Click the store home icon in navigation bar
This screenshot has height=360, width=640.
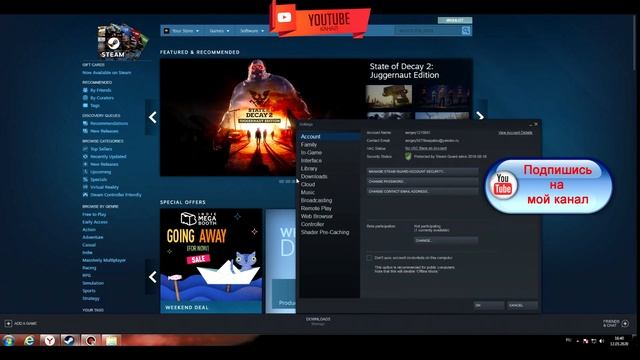pyautogui.click(x=166, y=31)
